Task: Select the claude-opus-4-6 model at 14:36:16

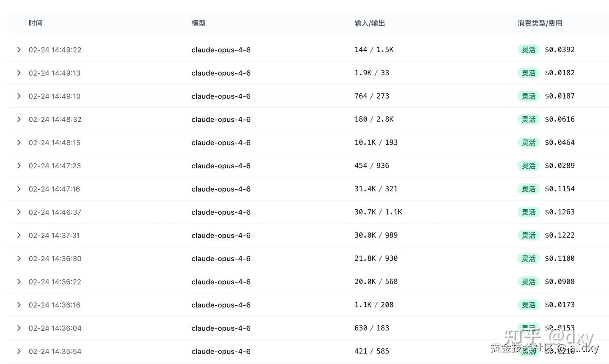Action: 221,305
